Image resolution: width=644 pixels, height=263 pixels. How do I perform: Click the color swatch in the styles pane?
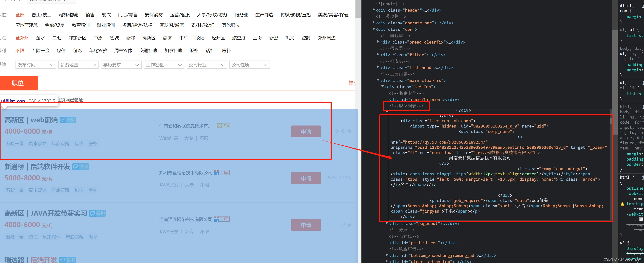(x=641, y=219)
